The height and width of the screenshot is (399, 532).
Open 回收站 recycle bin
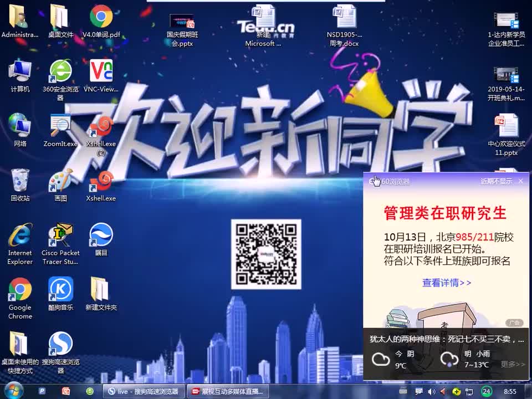tap(20, 185)
